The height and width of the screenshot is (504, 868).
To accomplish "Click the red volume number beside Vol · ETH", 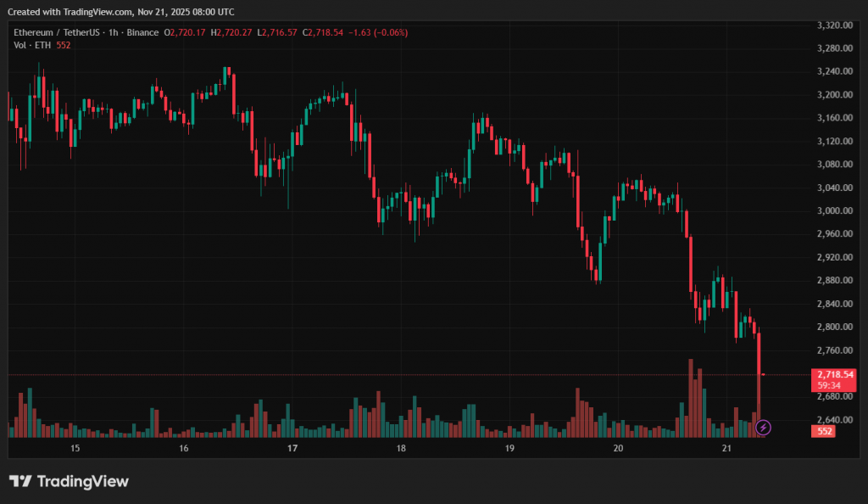I will point(63,45).
